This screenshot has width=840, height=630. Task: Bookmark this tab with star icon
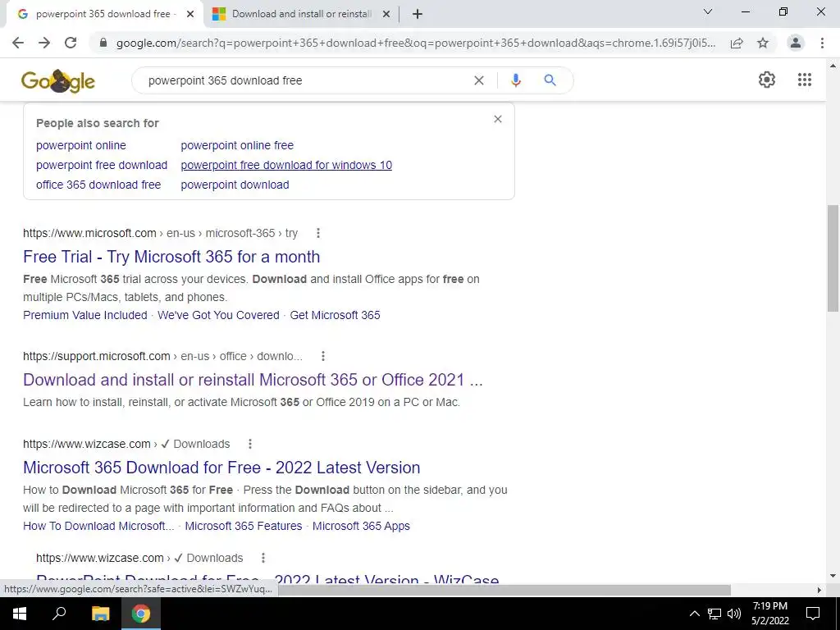click(x=763, y=43)
